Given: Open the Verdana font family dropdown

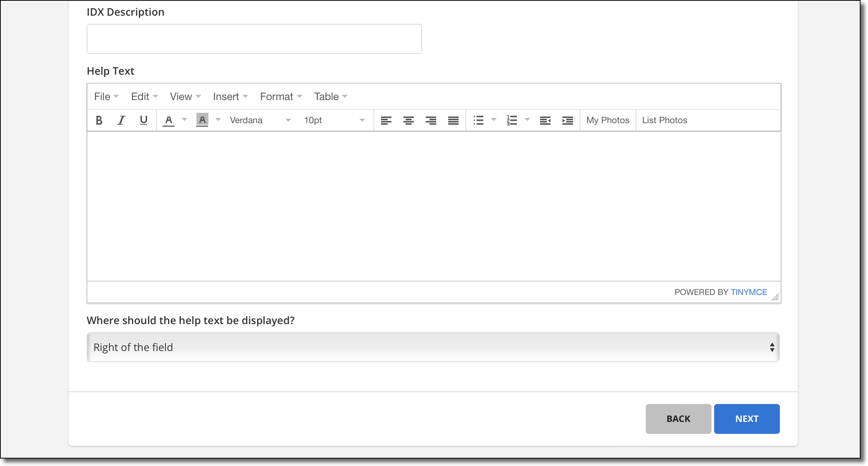Looking at the screenshot, I should tap(260, 120).
